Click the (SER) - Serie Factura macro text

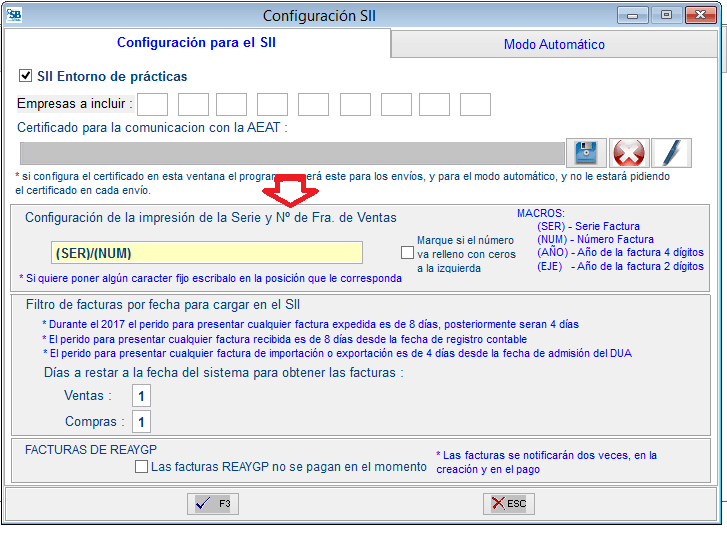pyautogui.click(x=588, y=226)
